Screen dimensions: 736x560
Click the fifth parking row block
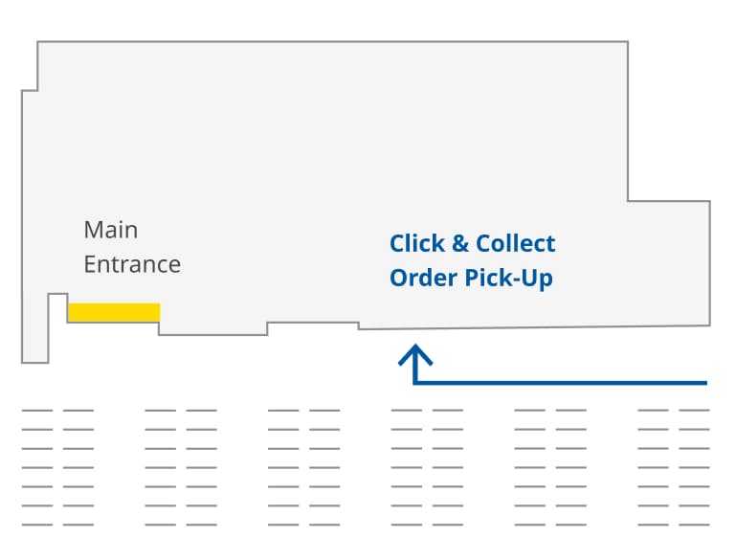tap(550, 467)
